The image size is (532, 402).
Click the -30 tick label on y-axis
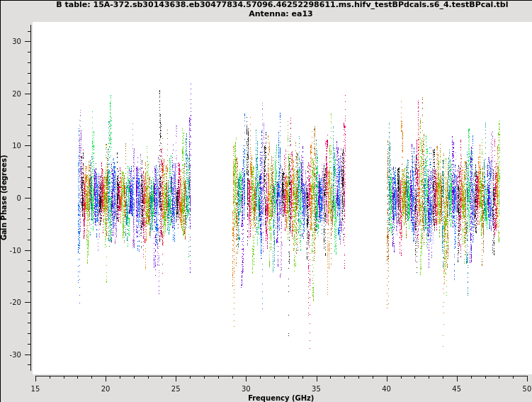click(15, 354)
